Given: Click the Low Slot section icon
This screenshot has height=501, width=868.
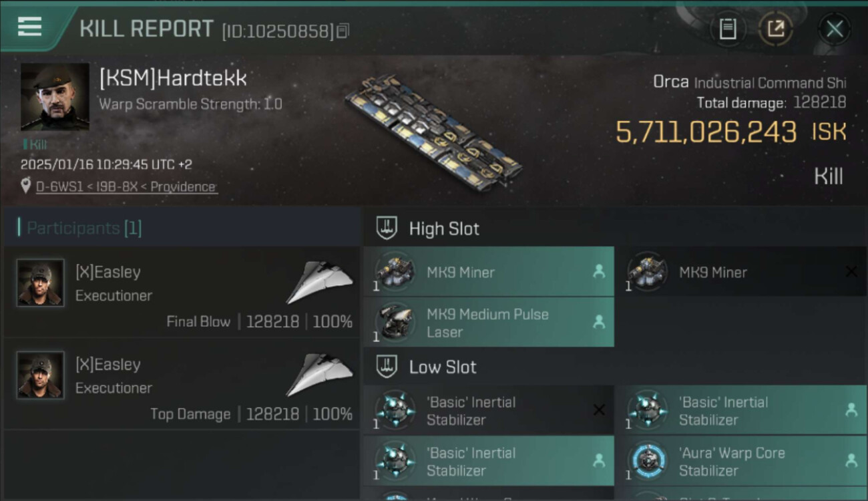Looking at the screenshot, I should (387, 366).
